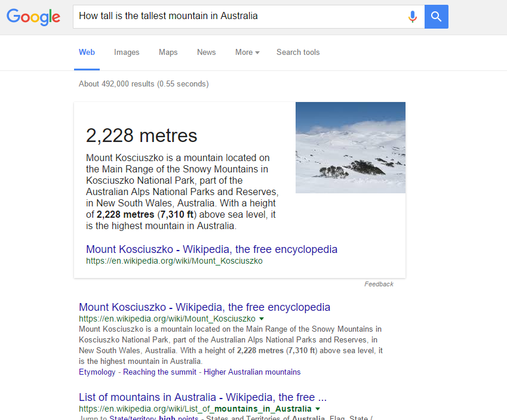Select the Web tab
The height and width of the screenshot is (420, 507).
[87, 52]
